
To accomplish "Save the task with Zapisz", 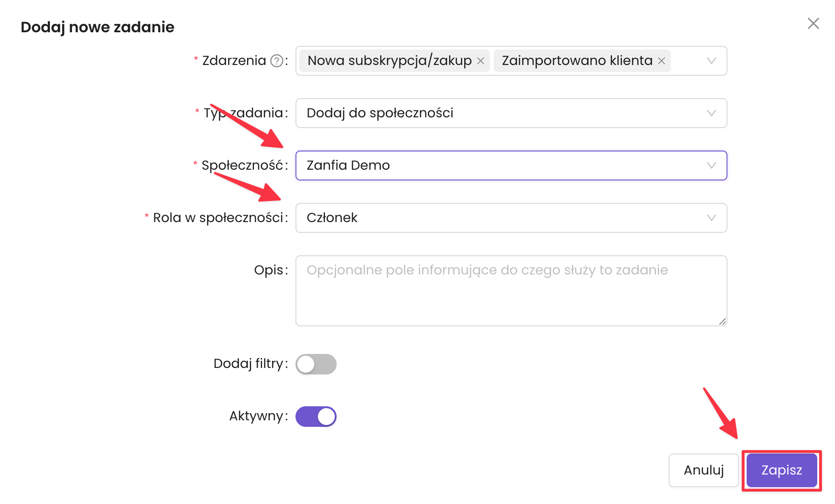I will [781, 470].
